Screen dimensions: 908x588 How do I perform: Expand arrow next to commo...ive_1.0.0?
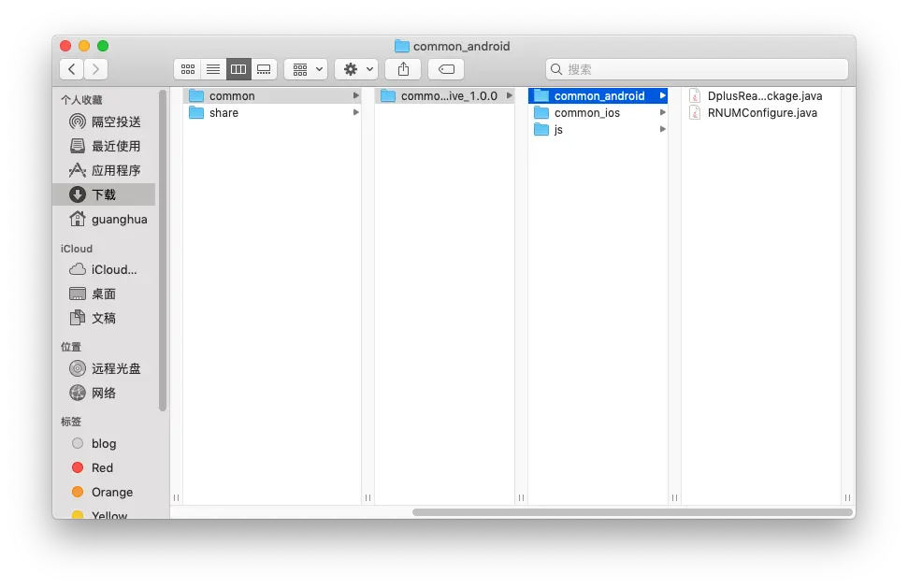click(509, 95)
